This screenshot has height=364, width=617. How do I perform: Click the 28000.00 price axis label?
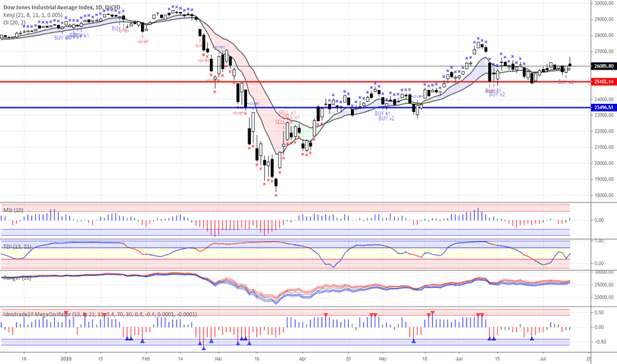point(604,36)
